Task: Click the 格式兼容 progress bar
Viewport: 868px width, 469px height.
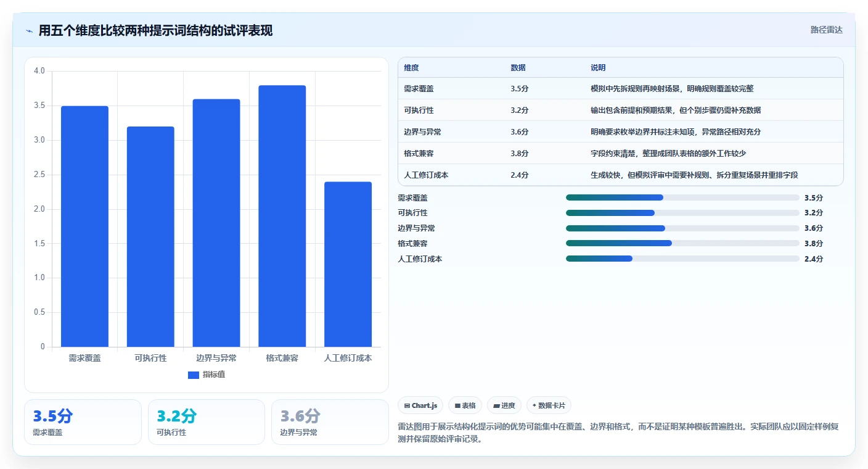Action: pos(682,243)
